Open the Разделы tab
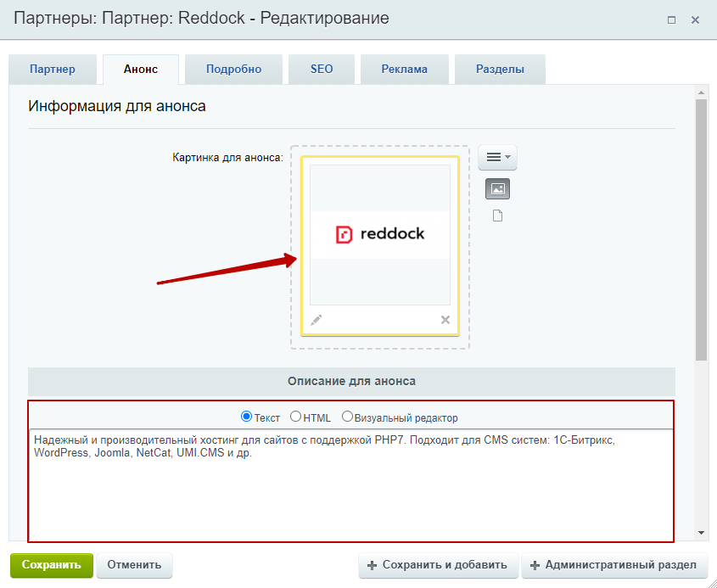This screenshot has width=717, height=588. coord(501,69)
